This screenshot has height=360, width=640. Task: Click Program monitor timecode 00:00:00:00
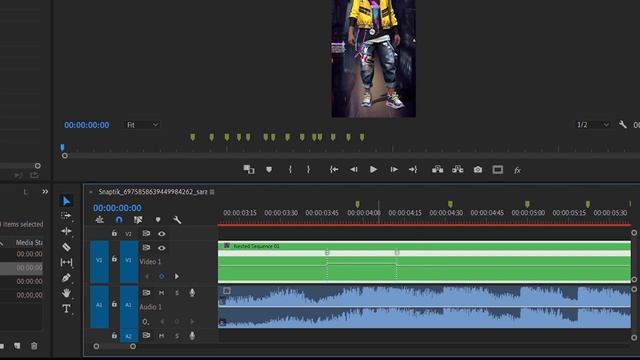(x=87, y=125)
